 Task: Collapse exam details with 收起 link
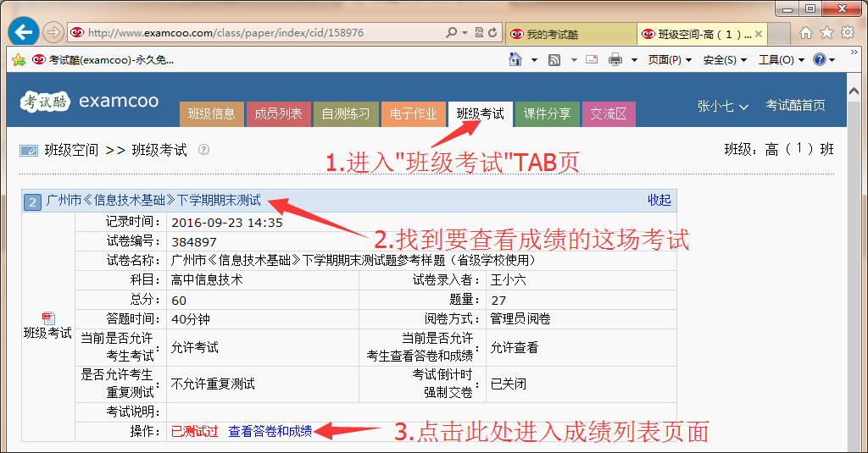coord(659,200)
